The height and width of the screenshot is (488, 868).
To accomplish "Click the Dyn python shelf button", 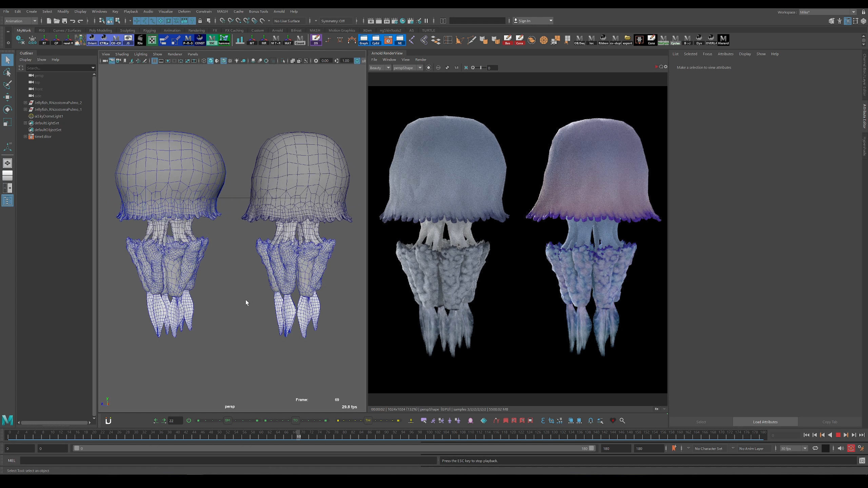I will tap(699, 40).
